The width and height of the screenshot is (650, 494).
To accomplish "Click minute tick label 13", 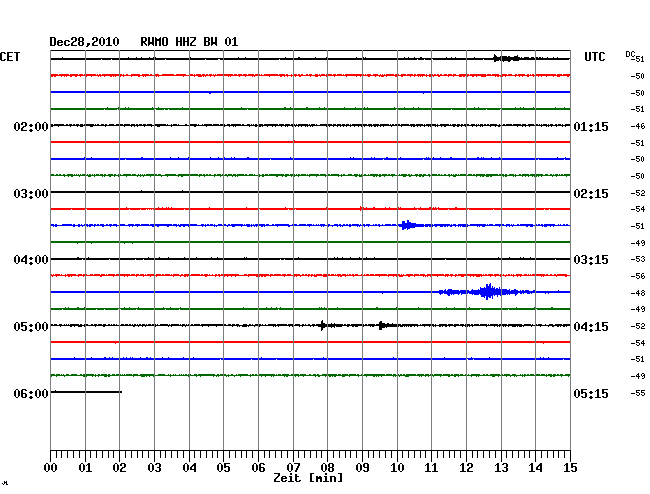I will [501, 468].
